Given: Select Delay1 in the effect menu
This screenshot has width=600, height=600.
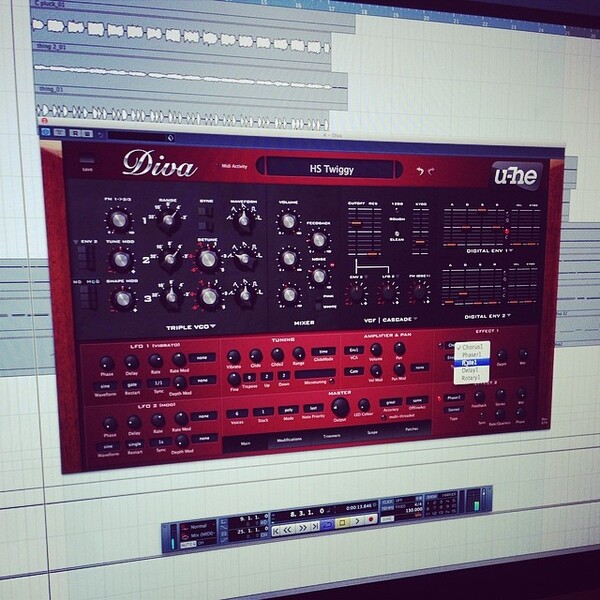Looking at the screenshot, I should click(471, 370).
